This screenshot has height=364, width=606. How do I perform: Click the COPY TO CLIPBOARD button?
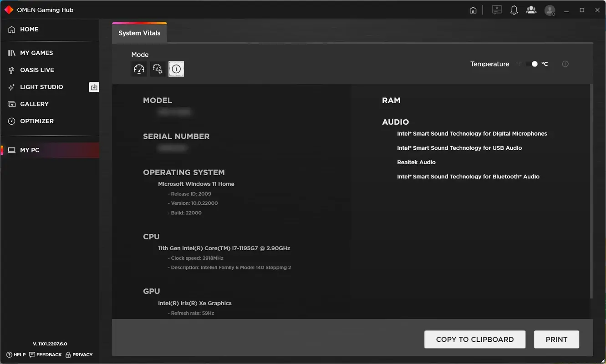474,339
